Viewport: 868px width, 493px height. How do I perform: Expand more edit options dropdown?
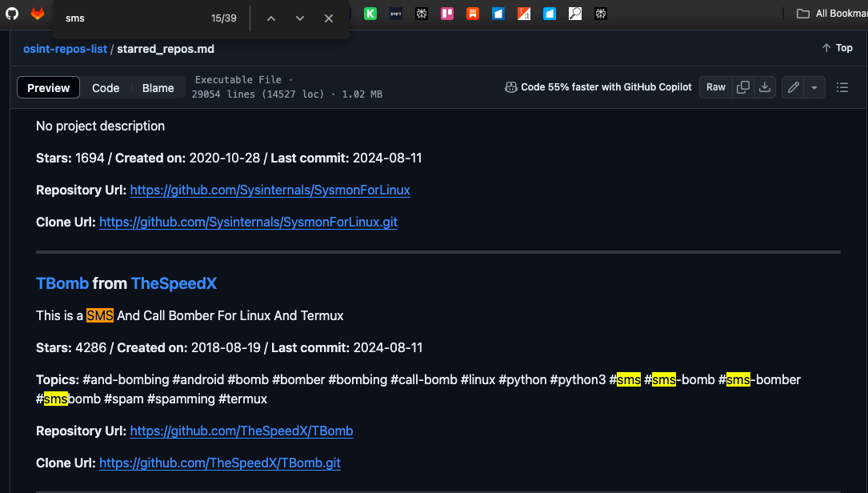tap(814, 87)
